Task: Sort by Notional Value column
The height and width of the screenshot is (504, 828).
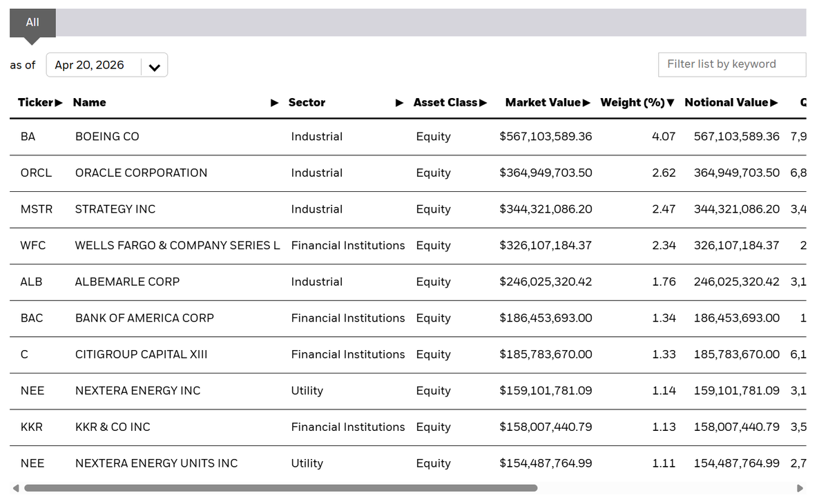Action: 731,102
